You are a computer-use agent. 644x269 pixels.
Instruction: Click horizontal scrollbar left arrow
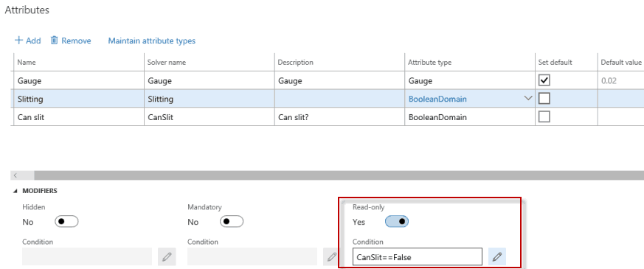tap(15, 175)
